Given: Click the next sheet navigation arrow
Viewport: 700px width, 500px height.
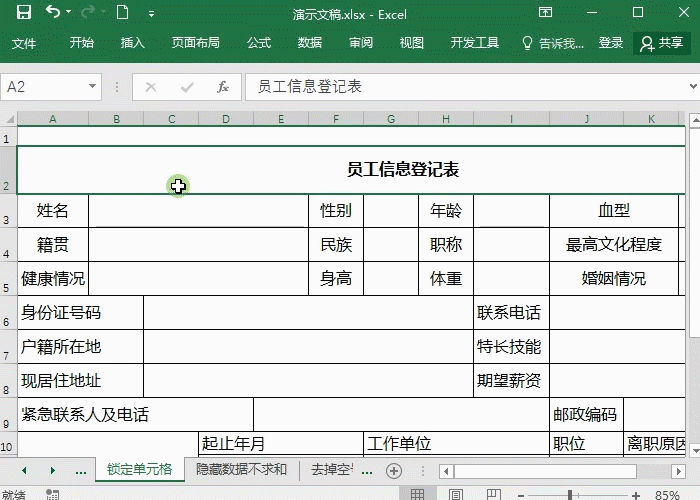Looking at the screenshot, I should point(53,470).
